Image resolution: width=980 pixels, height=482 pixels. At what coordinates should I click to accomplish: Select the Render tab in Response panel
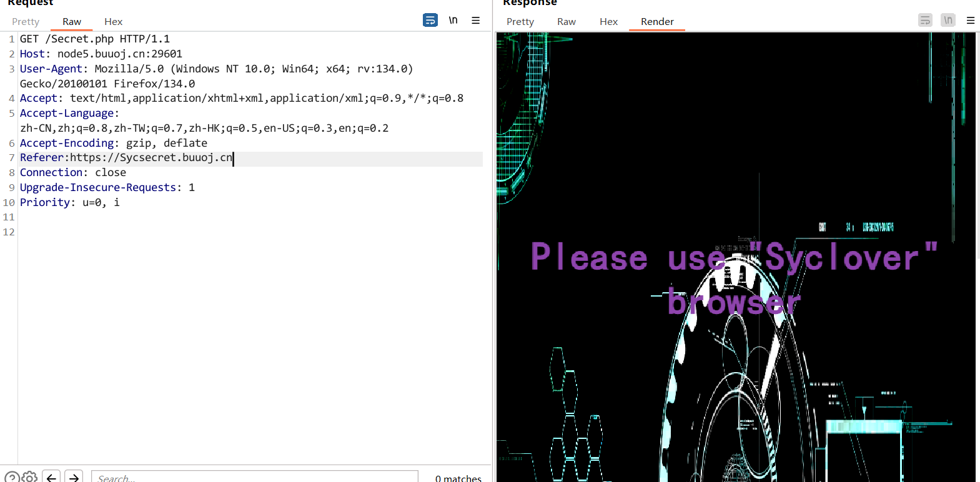[657, 22]
